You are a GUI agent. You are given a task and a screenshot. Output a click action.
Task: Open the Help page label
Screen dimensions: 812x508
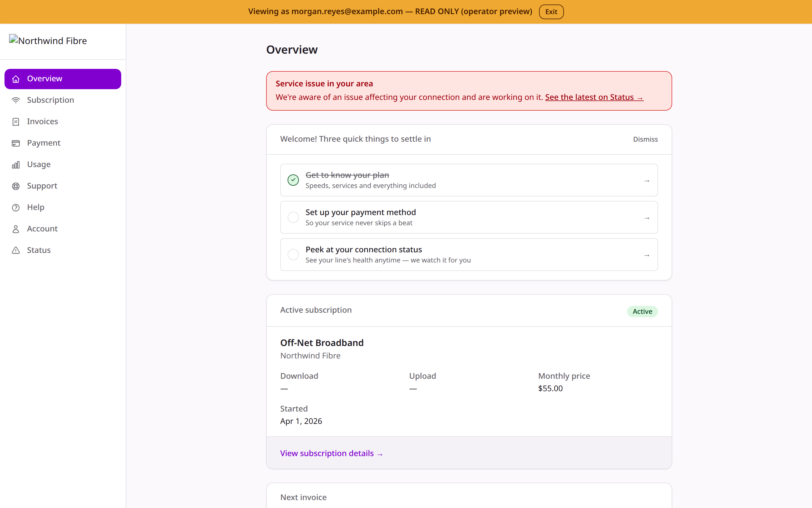(x=36, y=207)
